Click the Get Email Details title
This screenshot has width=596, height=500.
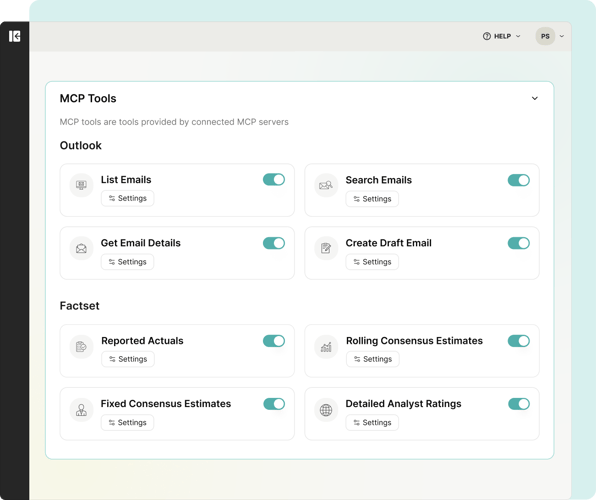pos(141,243)
